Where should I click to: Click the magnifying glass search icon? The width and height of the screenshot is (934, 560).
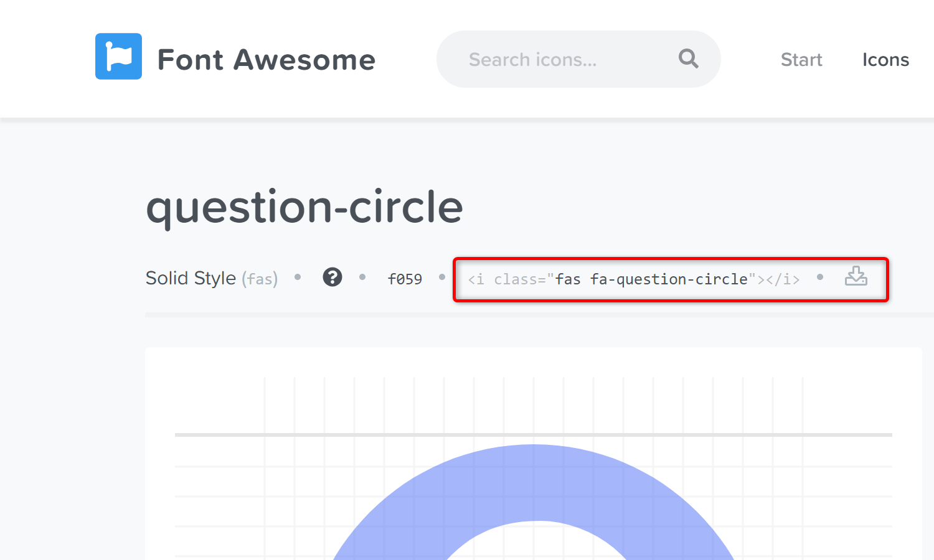[688, 58]
